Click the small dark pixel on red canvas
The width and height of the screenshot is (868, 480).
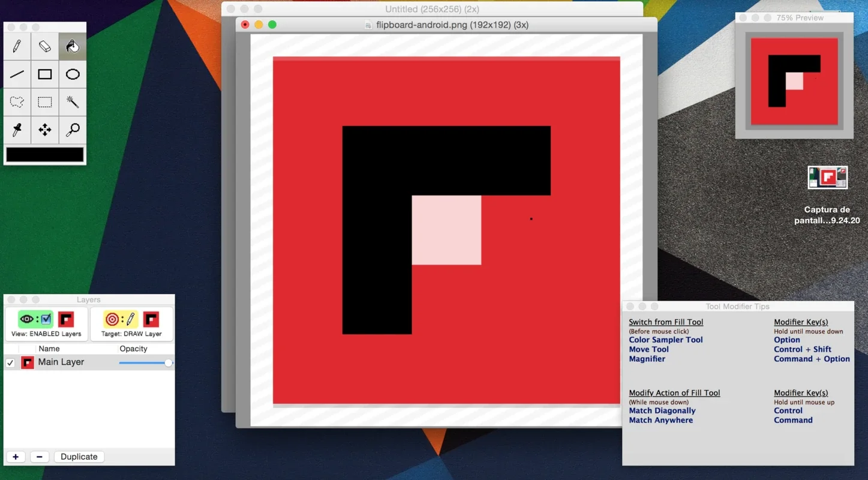[x=531, y=219]
